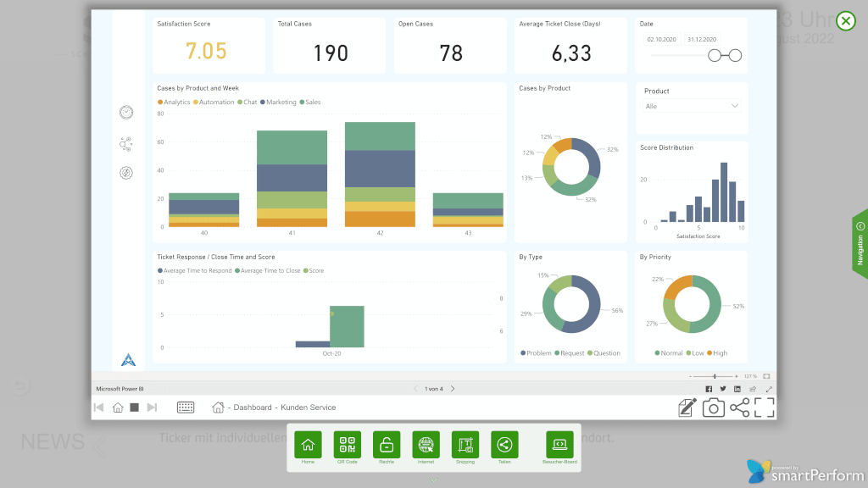
Task: Open the Home tile in bottom dock
Action: click(308, 445)
